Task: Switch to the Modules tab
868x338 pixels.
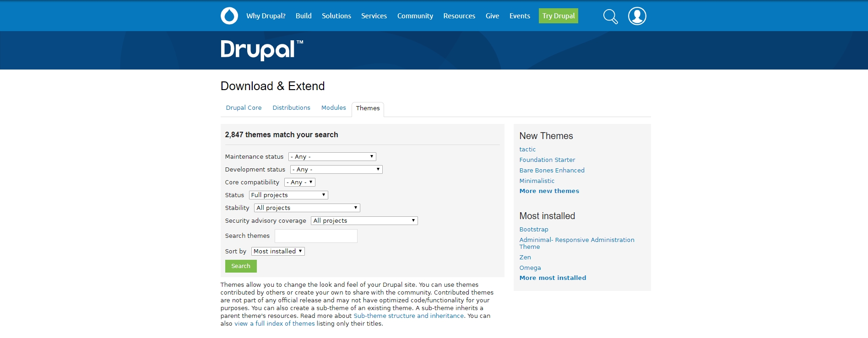Action: pos(333,108)
